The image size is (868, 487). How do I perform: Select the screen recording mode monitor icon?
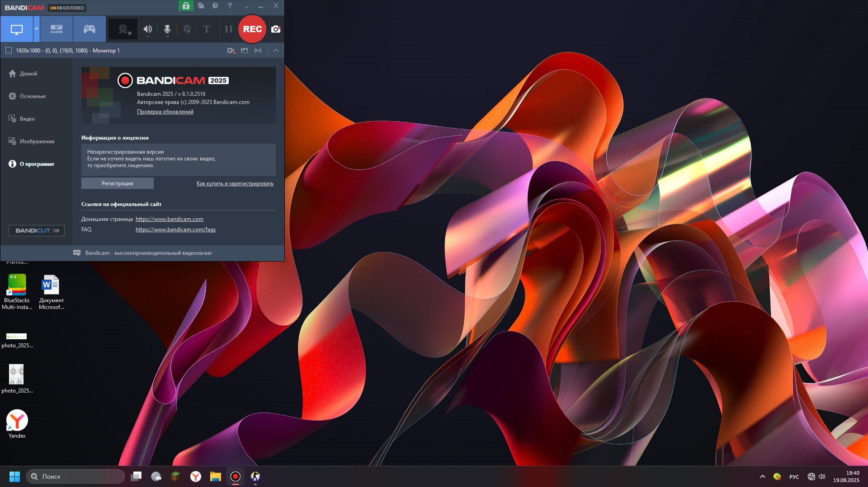click(x=17, y=29)
